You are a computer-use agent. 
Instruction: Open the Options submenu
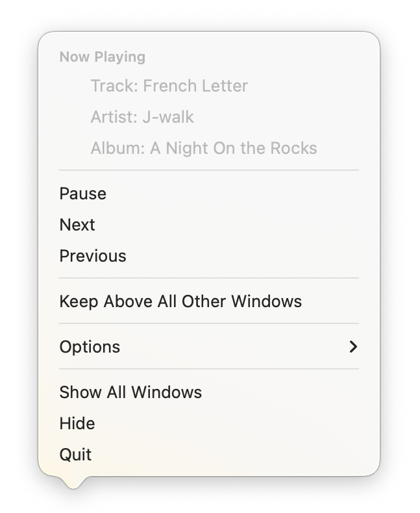click(90, 347)
